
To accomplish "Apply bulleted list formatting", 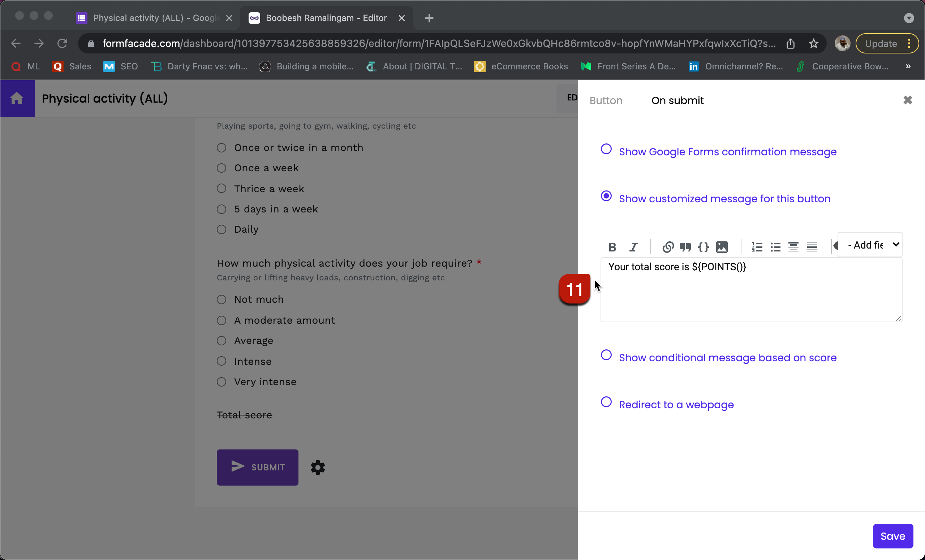I will [775, 247].
